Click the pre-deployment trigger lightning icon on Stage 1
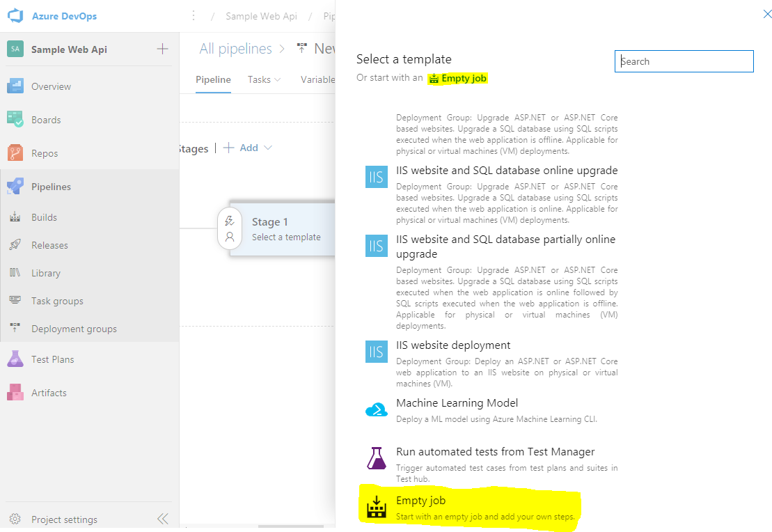The image size is (772, 532). 230,221
